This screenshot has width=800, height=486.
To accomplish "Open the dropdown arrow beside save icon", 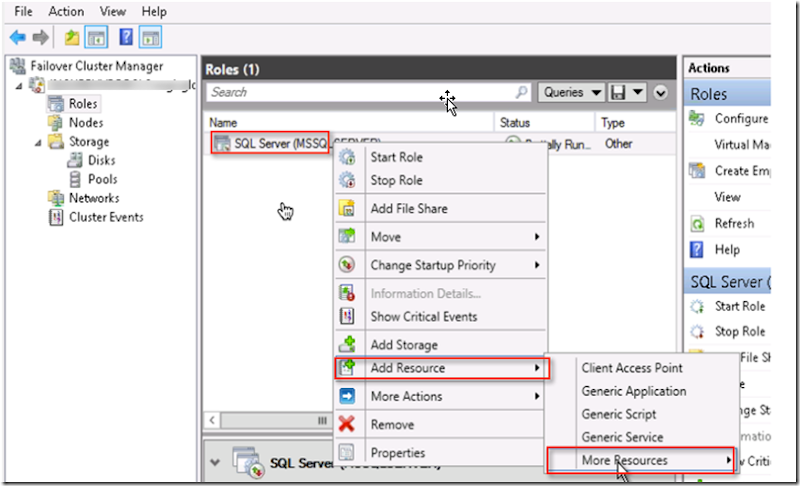I will point(638,92).
